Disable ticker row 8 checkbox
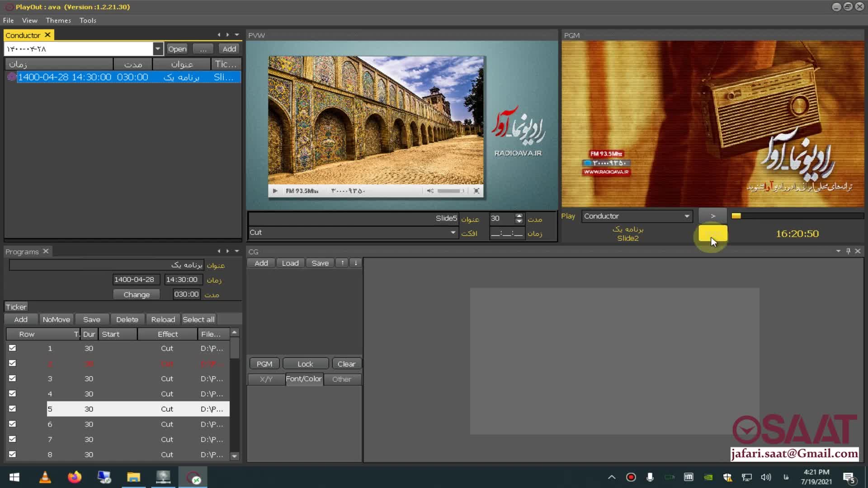The height and width of the screenshot is (488, 868). (13, 454)
